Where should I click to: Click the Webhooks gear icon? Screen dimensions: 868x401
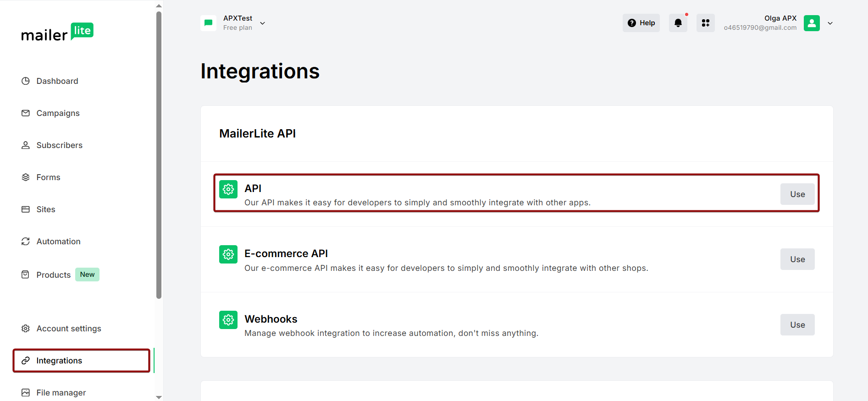pyautogui.click(x=228, y=320)
